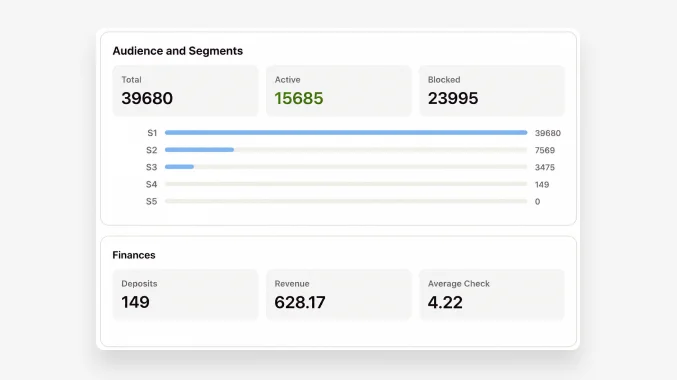
Task: Select the Blocked card showing 23995
Action: coord(492,91)
